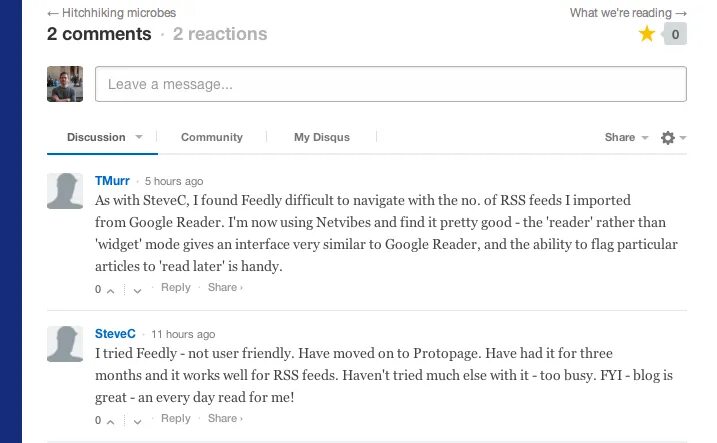
Task: Downvote TMurr's comment
Action: [137, 289]
